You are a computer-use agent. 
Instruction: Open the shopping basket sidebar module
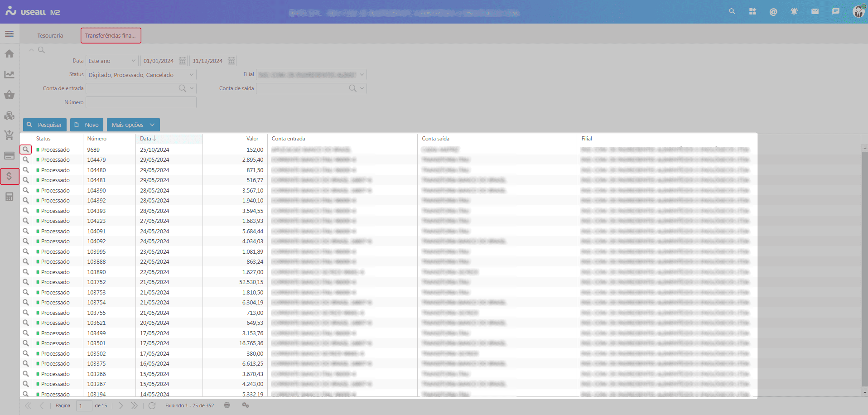(9, 95)
